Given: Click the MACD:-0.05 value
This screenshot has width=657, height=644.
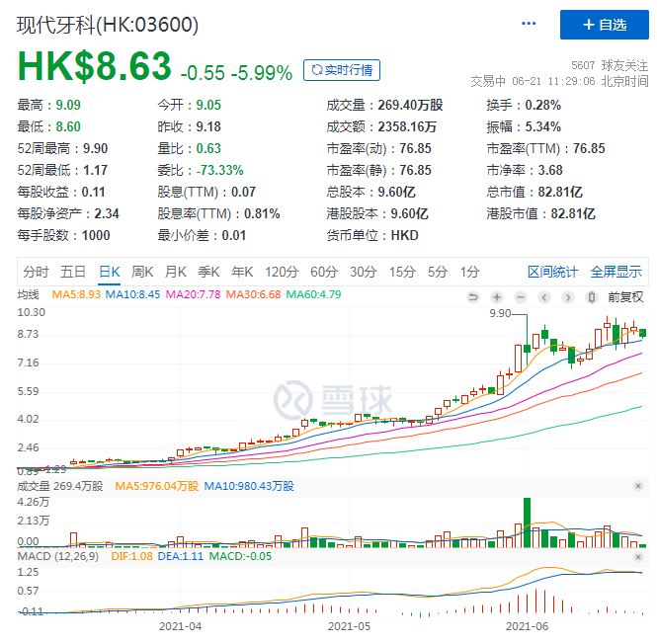Looking at the screenshot, I should (240, 556).
